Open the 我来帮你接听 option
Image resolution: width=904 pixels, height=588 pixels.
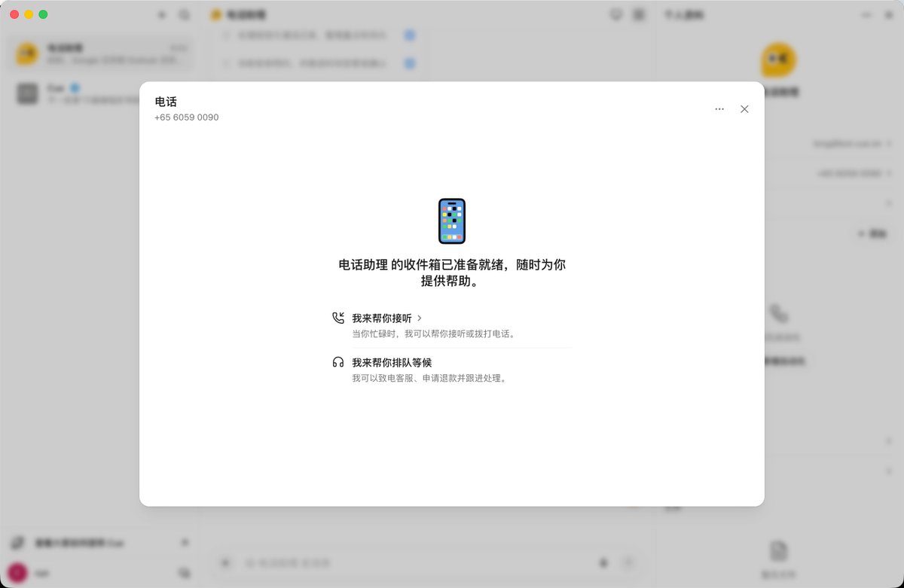tap(452, 325)
